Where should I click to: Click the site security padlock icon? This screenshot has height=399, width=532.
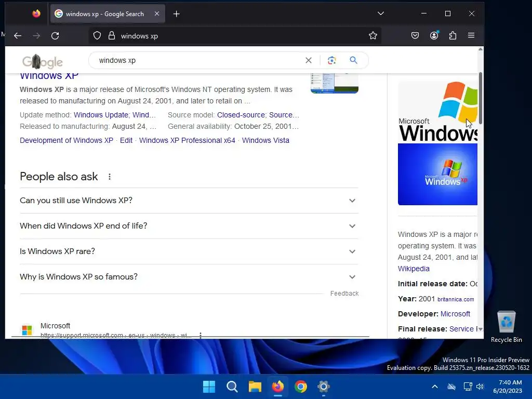point(112,36)
